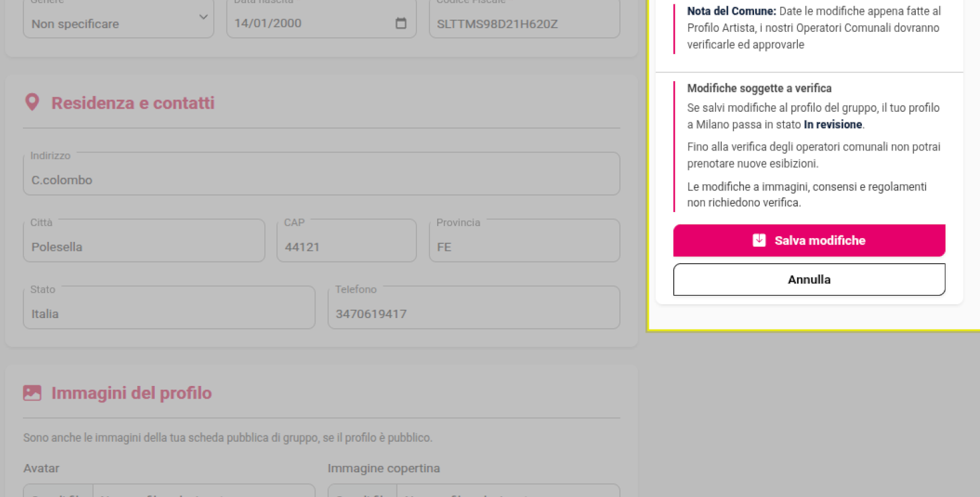Screen dimensions: 980x497
Task: Click the Modifiche soggette a verifica title
Action: click(x=759, y=88)
